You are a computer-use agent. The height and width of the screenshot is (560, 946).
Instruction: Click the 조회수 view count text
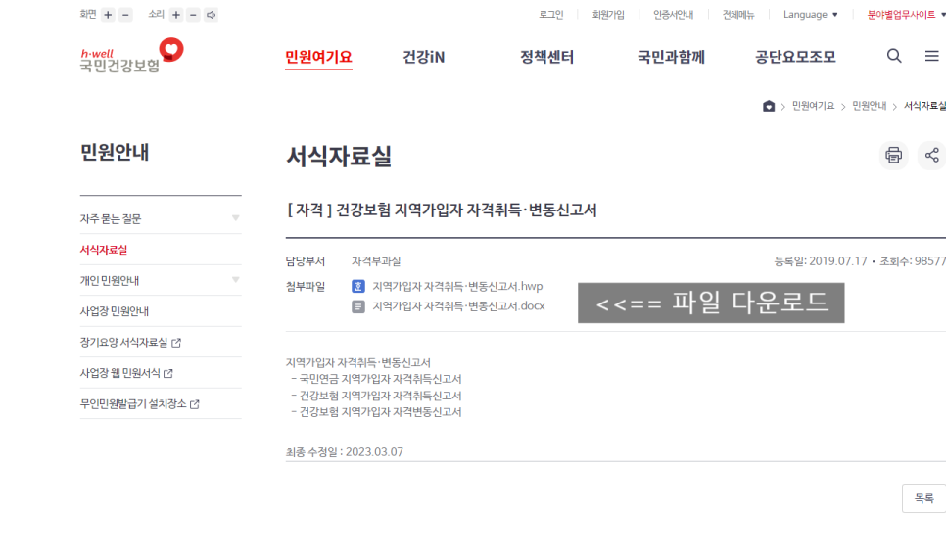[913, 261]
